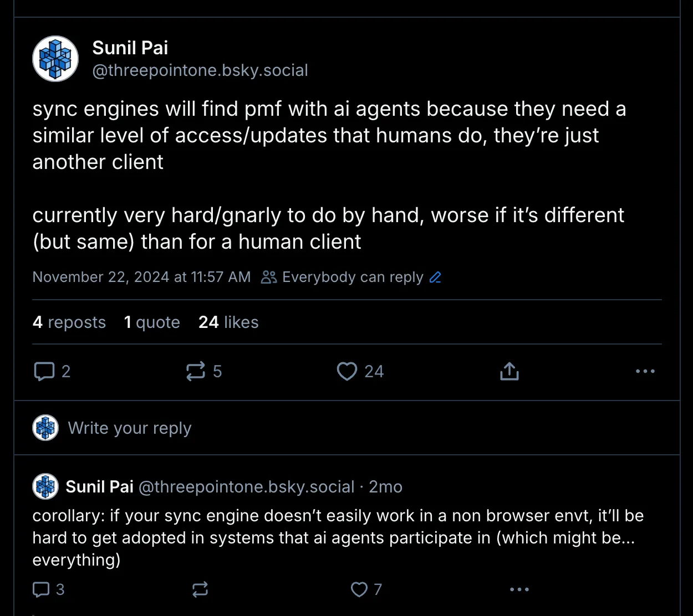Screen dimensions: 693x616
Task: Like the corollary reply with heart
Action: tap(359, 589)
